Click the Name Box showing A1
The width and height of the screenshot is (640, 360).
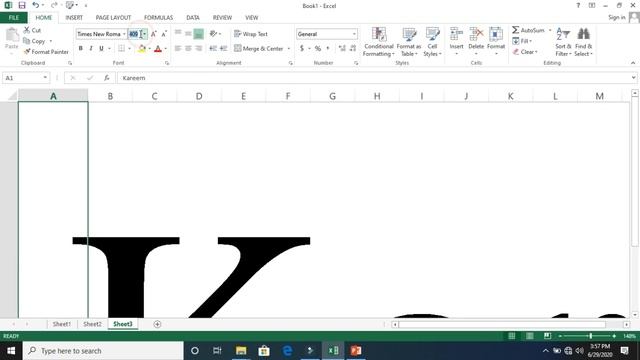click(25, 78)
